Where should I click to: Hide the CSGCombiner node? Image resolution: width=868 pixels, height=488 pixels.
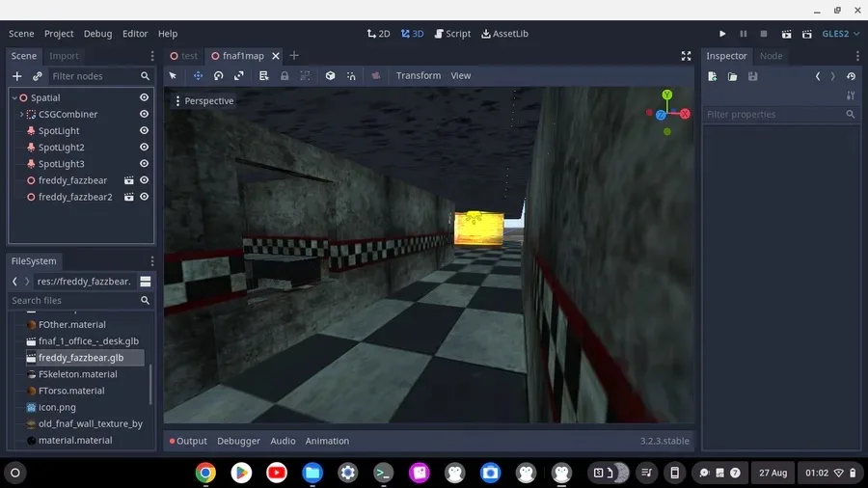pyautogui.click(x=144, y=114)
